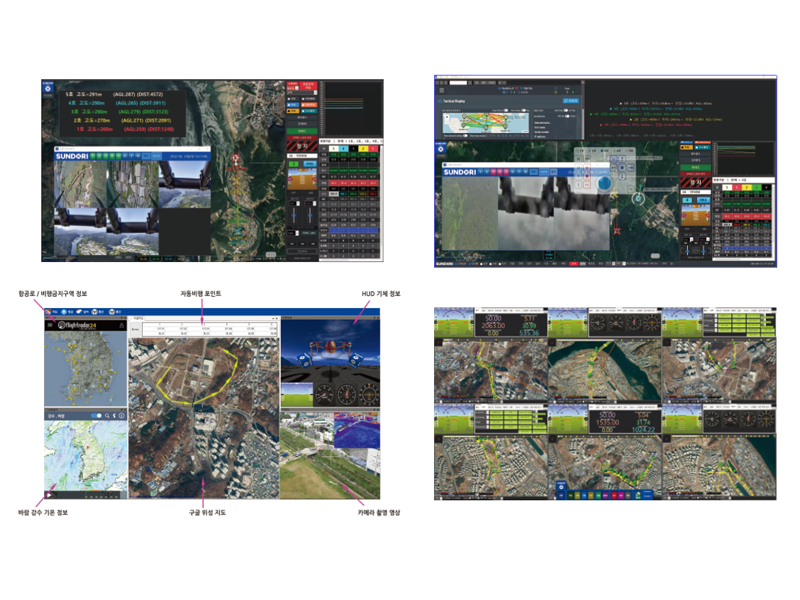The height and width of the screenshot is (600, 800).
Task: Click the Flightradar24 user account icon
Action: click(119, 325)
